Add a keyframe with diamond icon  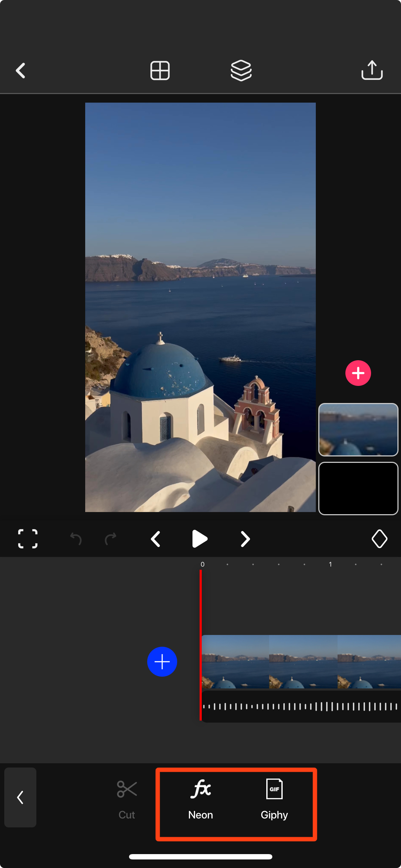[379, 538]
